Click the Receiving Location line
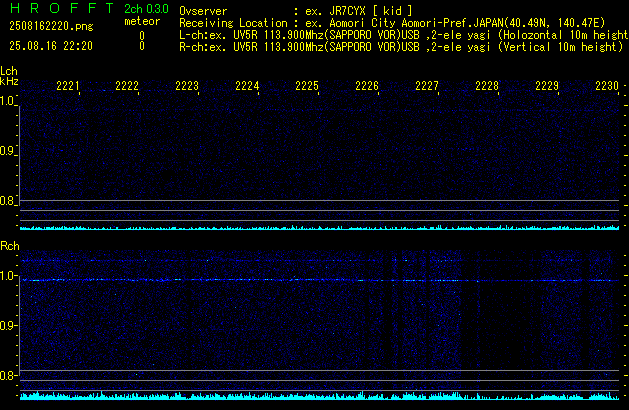 [392, 23]
